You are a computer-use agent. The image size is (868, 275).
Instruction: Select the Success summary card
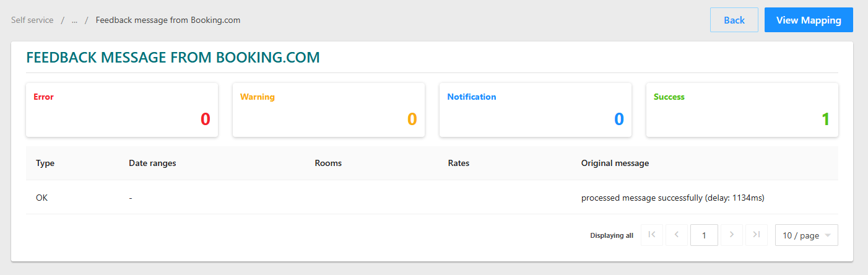[742, 110]
